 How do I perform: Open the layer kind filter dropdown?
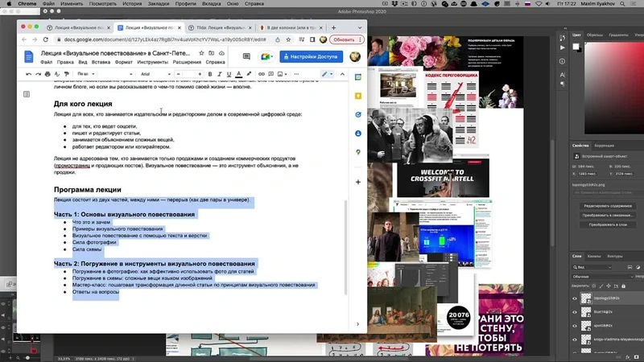(x=592, y=267)
